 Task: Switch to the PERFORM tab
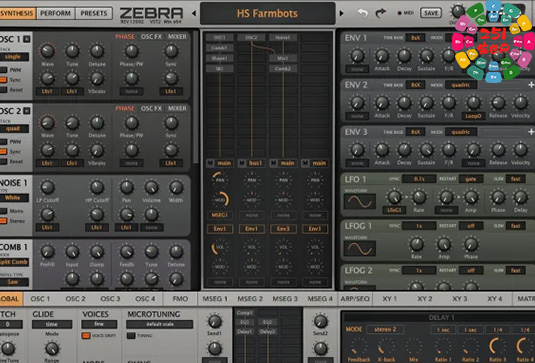click(x=55, y=13)
